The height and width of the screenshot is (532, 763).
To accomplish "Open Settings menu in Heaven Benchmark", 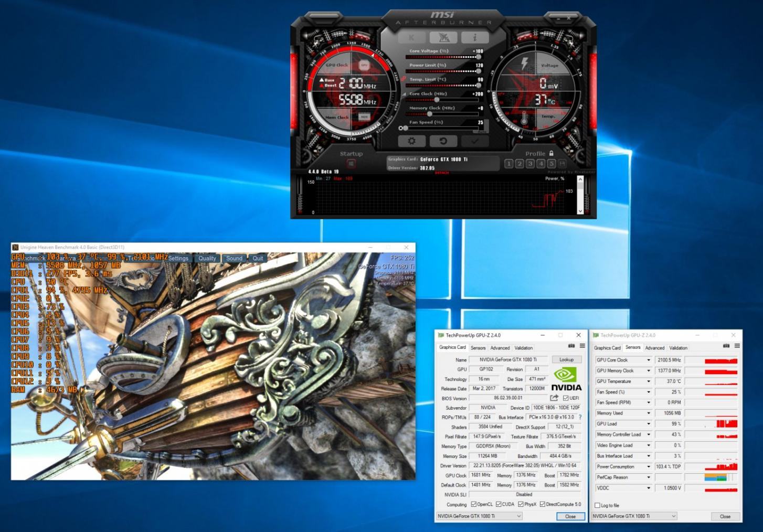I will pyautogui.click(x=178, y=258).
